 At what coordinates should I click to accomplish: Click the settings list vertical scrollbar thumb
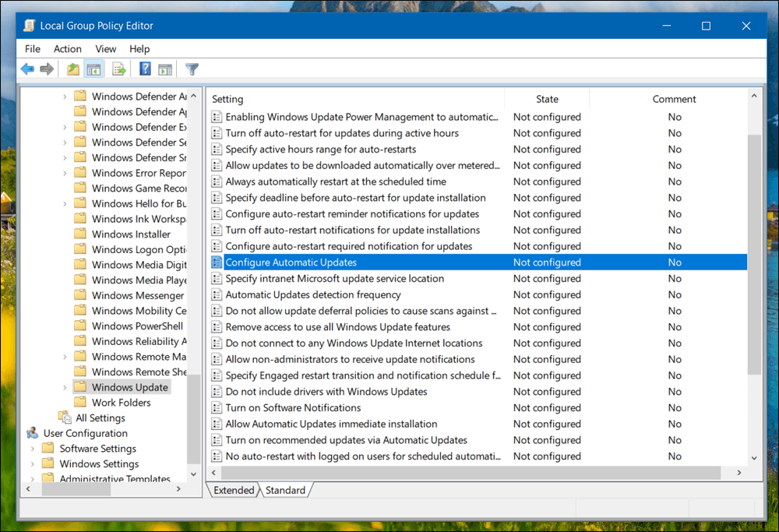tap(753, 255)
